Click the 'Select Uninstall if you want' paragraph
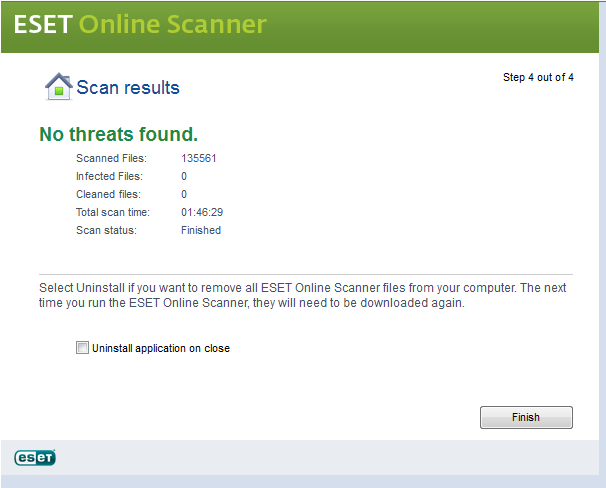This screenshot has width=606, height=488. pos(303,295)
